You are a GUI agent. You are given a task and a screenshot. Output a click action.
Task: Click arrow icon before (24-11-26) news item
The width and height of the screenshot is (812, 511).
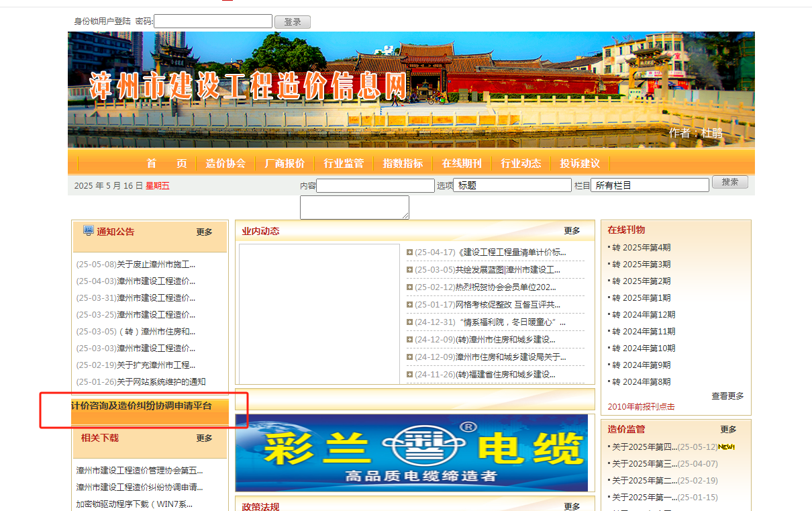409,375
